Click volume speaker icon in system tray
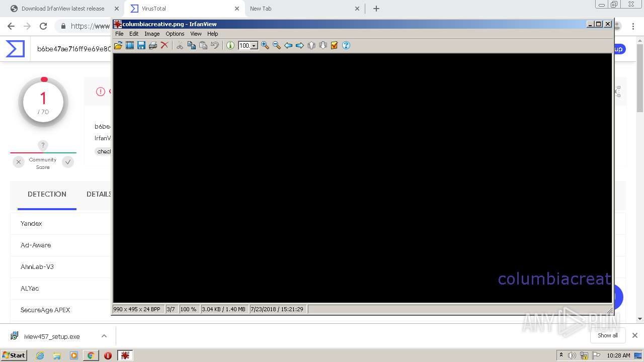This screenshot has width=644, height=362. pos(572,355)
